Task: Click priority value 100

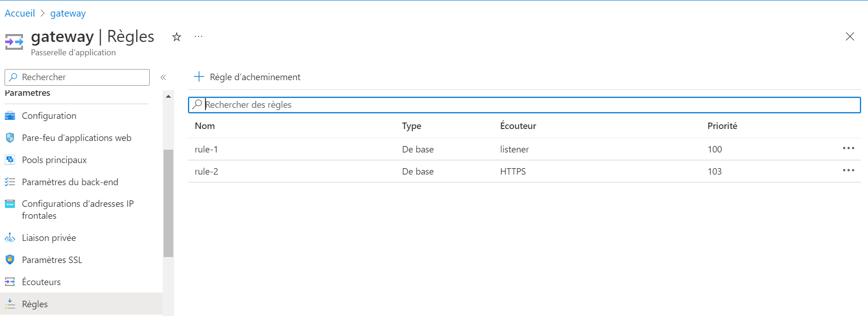Action: point(715,149)
